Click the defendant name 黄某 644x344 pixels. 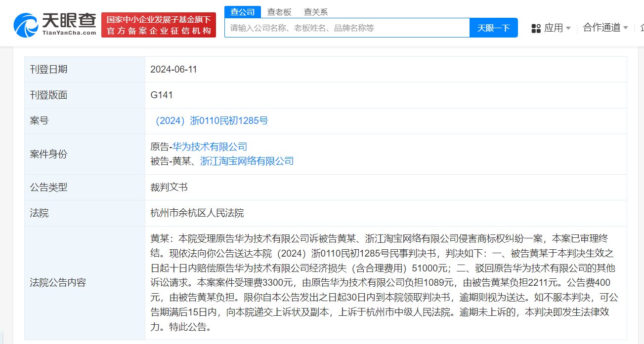(x=182, y=161)
